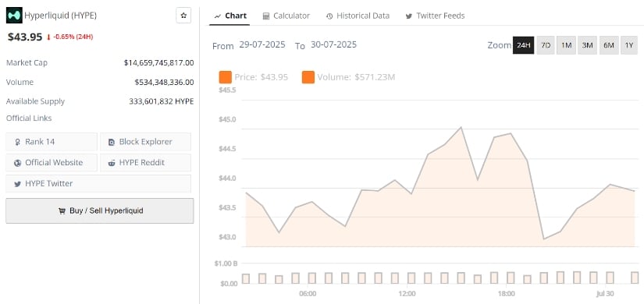Click the Buy / Sell Hyperliquid button
The width and height of the screenshot is (644, 304).
[x=100, y=211]
